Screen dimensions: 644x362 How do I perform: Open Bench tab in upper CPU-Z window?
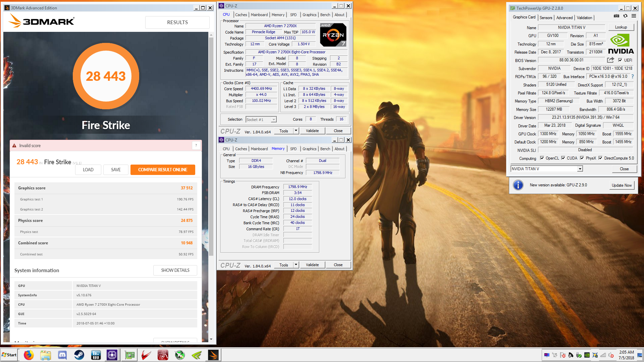pos(325,15)
